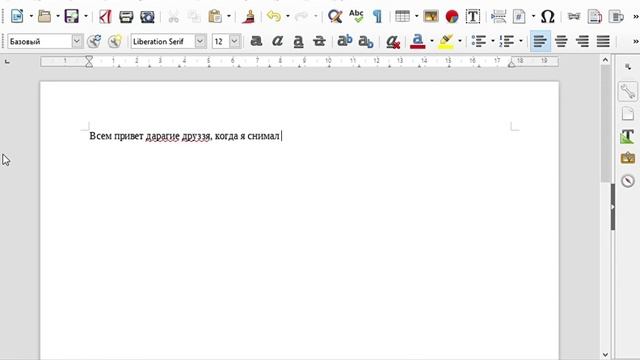The width and height of the screenshot is (640, 360).
Task: Toggle italic formatting
Action: point(277,41)
